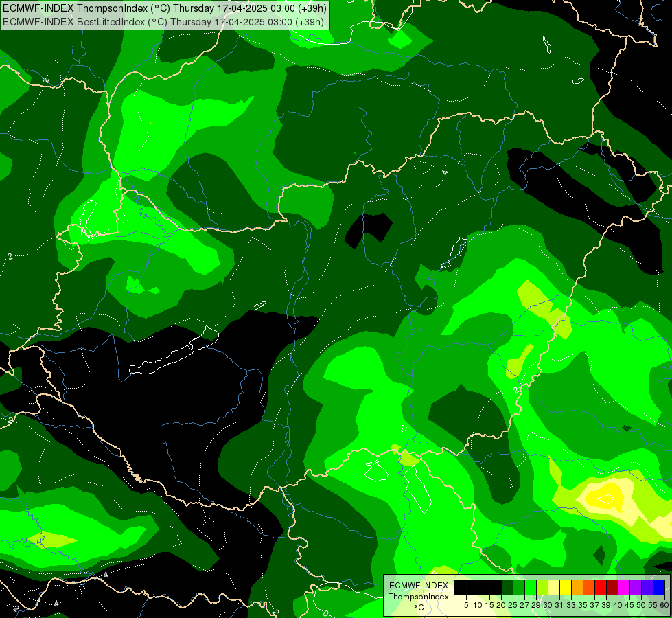Click the ThompsonIndex title line at top
Viewport: 672px width, 618px height.
pos(165,8)
